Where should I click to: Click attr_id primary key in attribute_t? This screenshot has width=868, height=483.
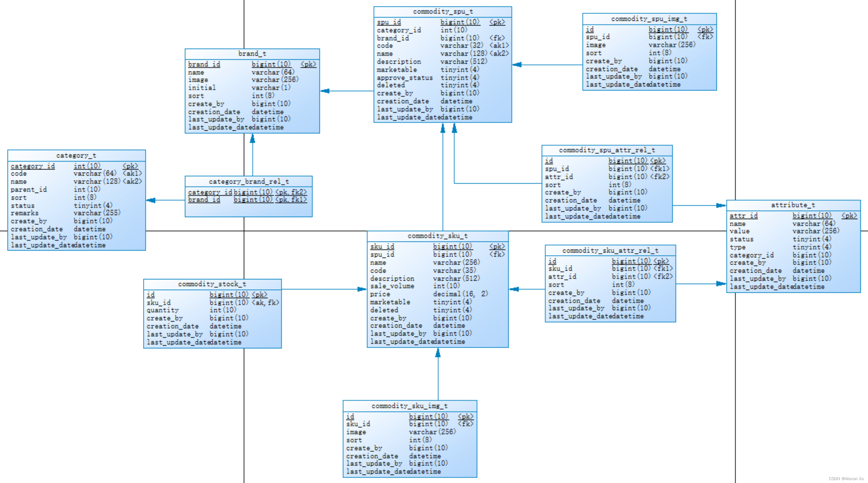click(x=743, y=216)
